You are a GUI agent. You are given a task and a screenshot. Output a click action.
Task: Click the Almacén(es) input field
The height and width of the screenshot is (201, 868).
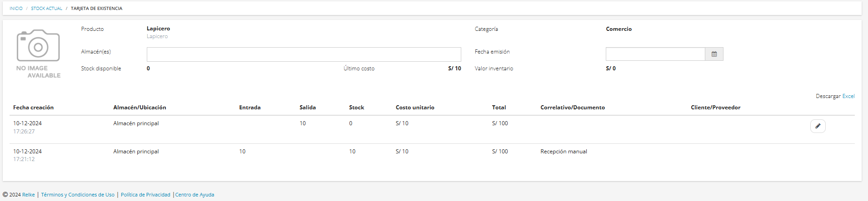[304, 54]
